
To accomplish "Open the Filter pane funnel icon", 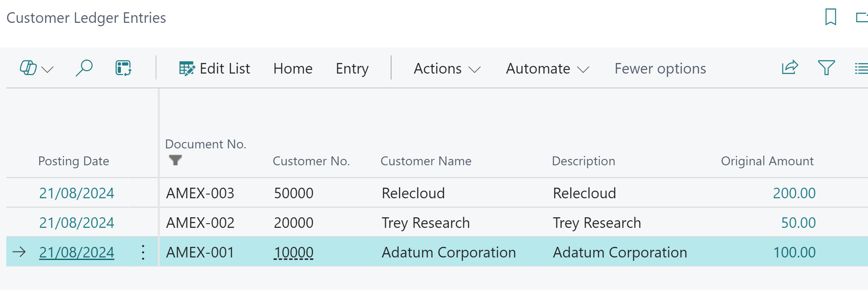I will (x=826, y=68).
